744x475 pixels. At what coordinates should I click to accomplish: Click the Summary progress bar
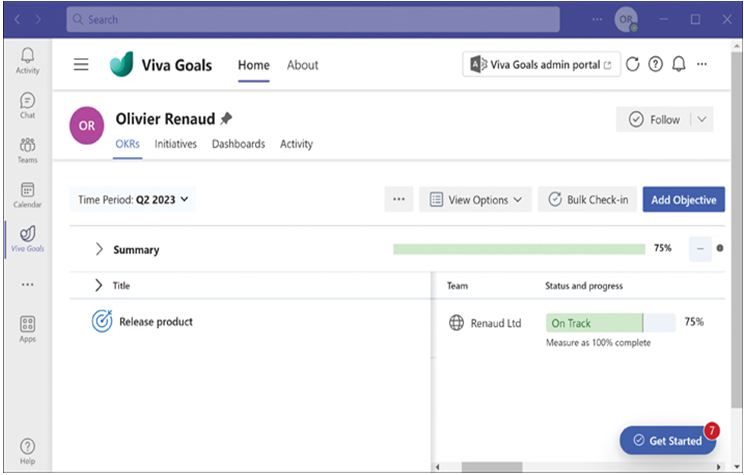click(x=519, y=249)
